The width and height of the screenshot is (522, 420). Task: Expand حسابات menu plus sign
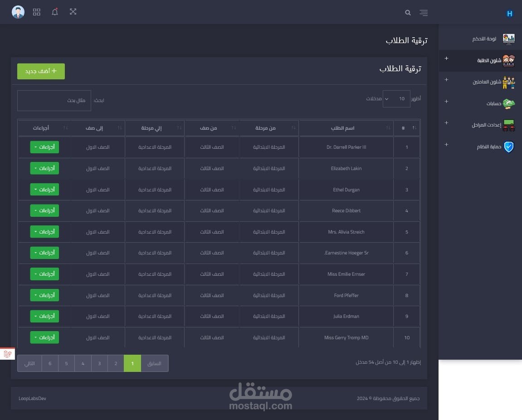click(x=446, y=101)
